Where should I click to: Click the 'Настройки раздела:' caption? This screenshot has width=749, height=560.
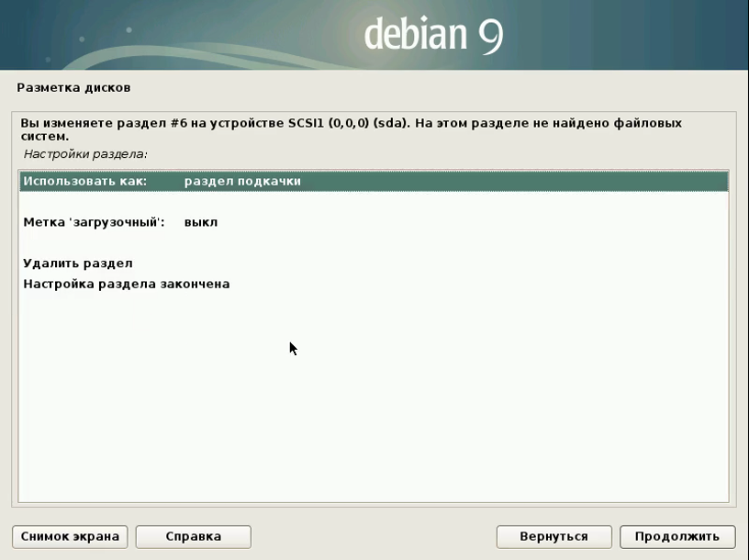click(x=85, y=153)
